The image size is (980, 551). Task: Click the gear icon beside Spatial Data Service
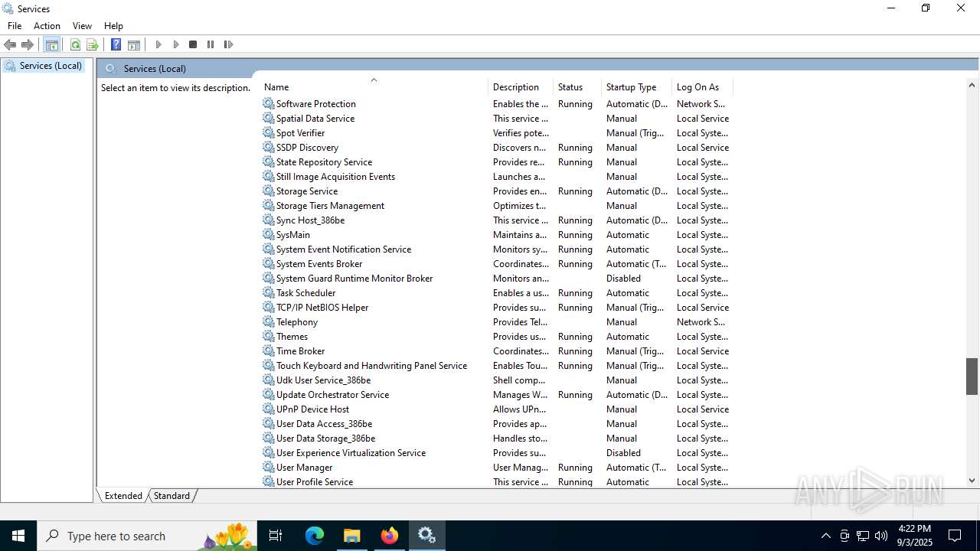268,119
